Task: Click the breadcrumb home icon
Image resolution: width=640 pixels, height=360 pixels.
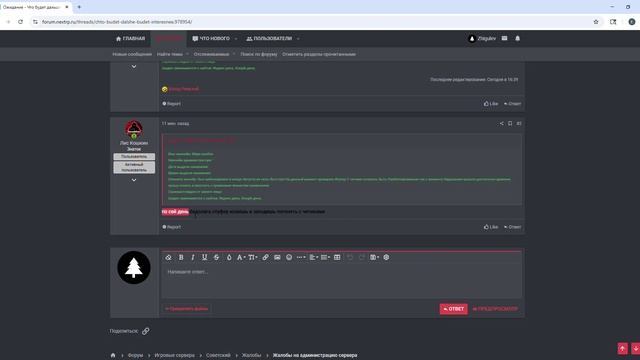Action: [113, 356]
